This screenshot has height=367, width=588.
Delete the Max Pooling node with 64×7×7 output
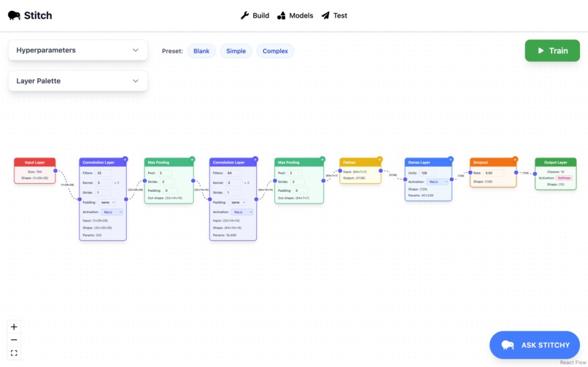tap(322, 159)
